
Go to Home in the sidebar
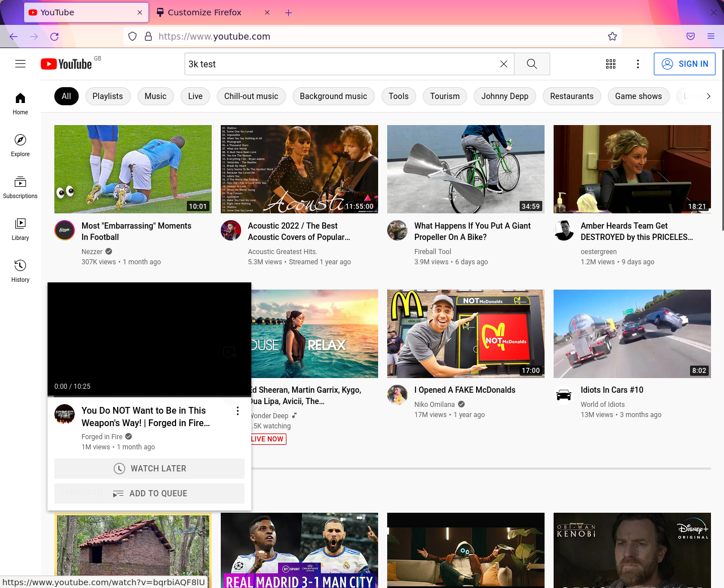[x=20, y=104]
